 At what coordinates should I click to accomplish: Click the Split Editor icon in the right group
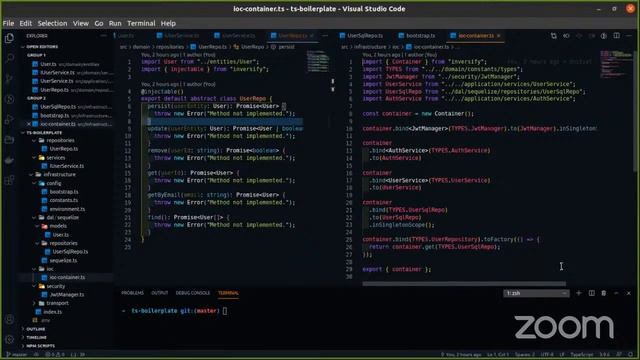pyautogui.click(x=617, y=36)
